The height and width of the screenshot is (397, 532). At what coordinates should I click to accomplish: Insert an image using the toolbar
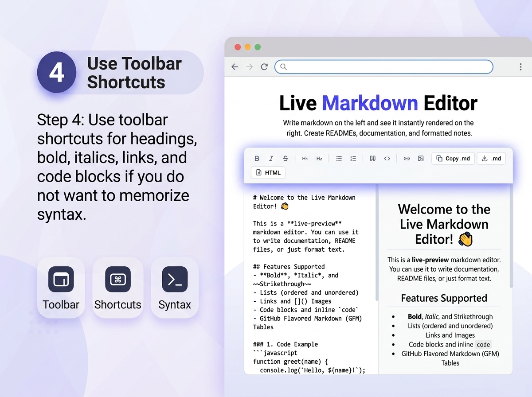click(421, 159)
